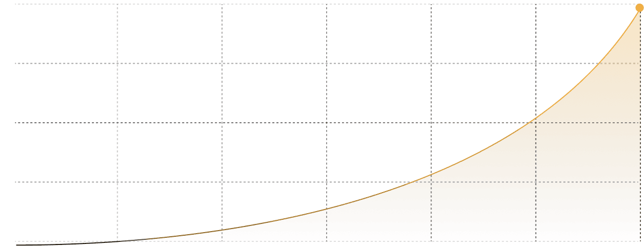Click where the curve crosses the fifth vertical gridline

coord(536,119)
